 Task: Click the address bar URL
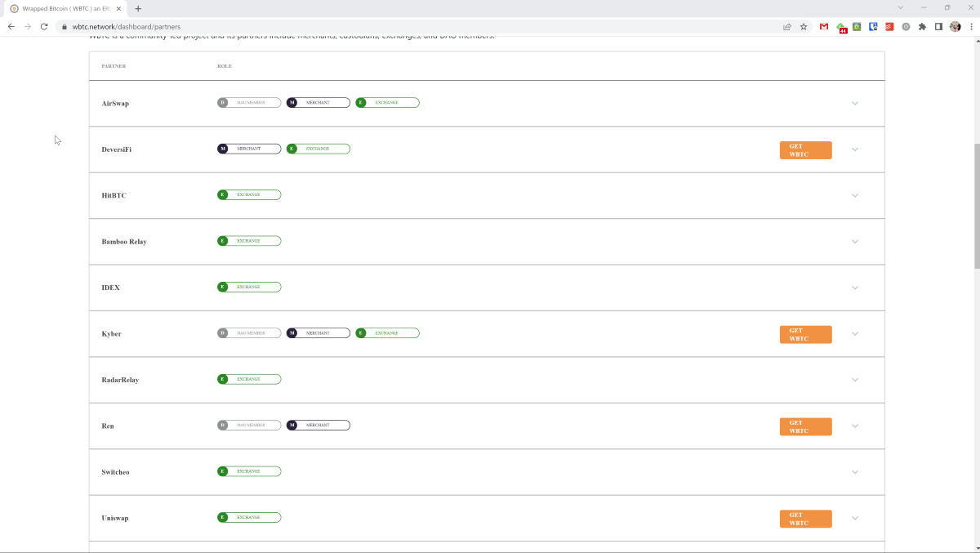[126, 27]
